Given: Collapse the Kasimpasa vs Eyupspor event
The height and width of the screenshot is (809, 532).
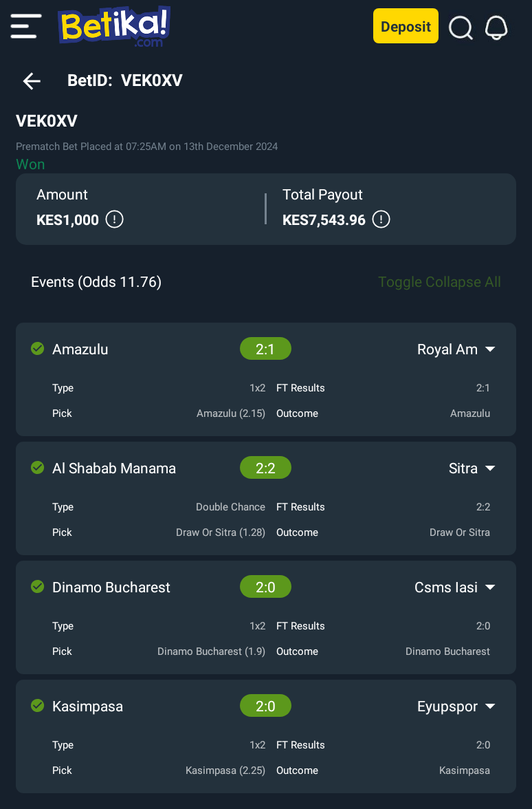Looking at the screenshot, I should (490, 706).
